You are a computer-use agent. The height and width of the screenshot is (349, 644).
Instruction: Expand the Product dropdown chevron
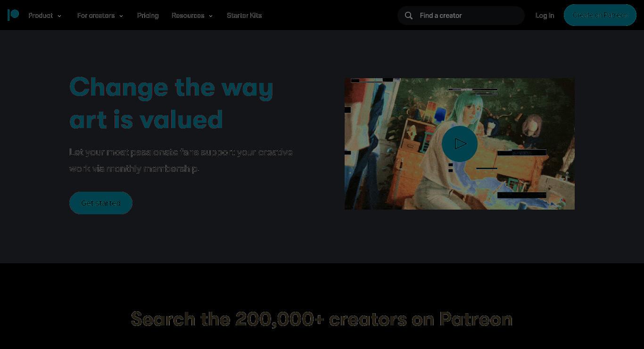coord(59,16)
